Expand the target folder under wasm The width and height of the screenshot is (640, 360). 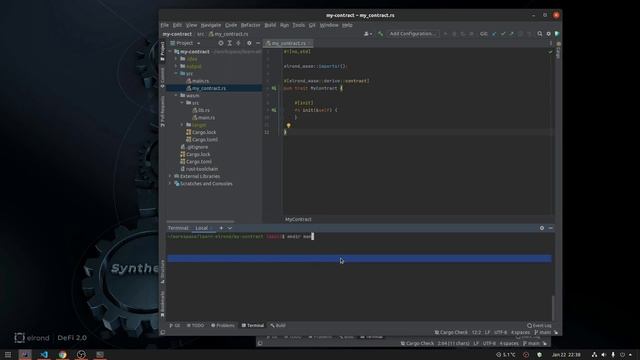(x=182, y=125)
